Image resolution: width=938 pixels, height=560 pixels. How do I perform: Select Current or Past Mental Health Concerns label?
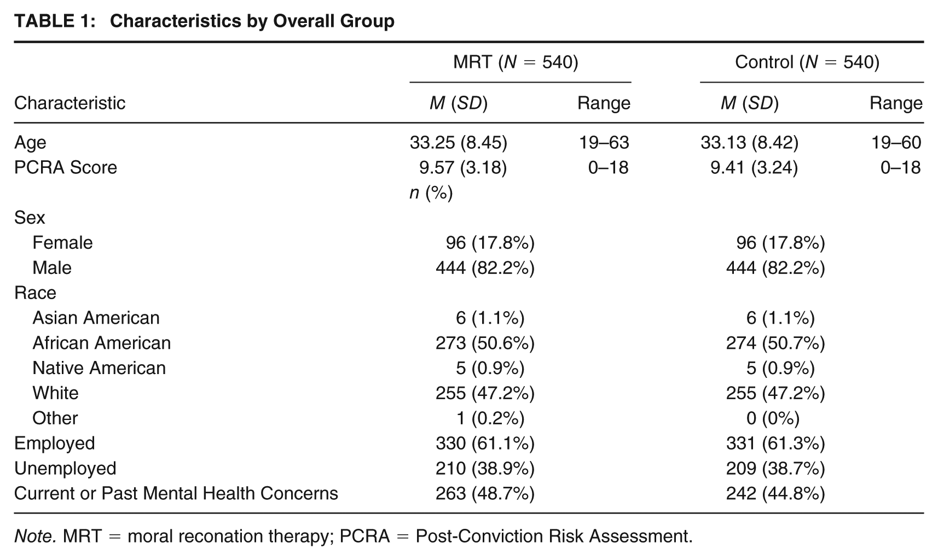pos(176,493)
